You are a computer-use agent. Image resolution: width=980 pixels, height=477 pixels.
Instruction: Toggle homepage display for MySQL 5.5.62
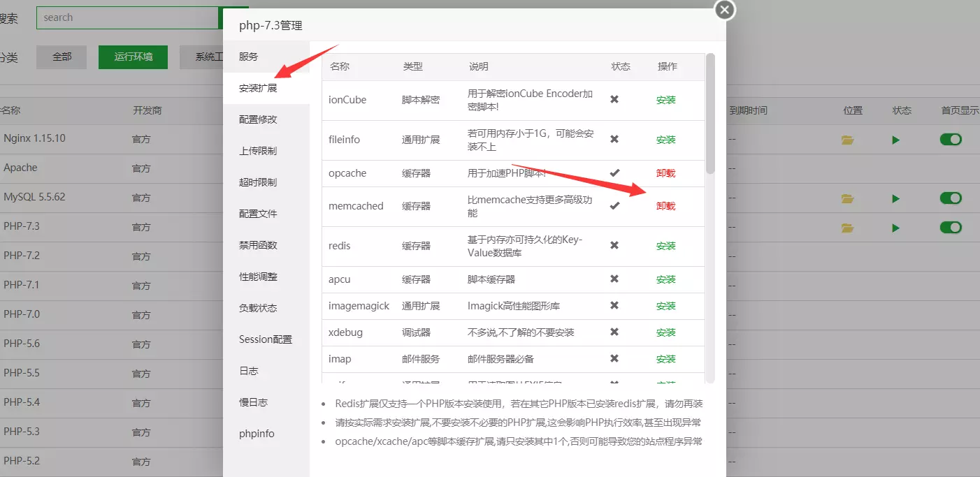tap(951, 198)
